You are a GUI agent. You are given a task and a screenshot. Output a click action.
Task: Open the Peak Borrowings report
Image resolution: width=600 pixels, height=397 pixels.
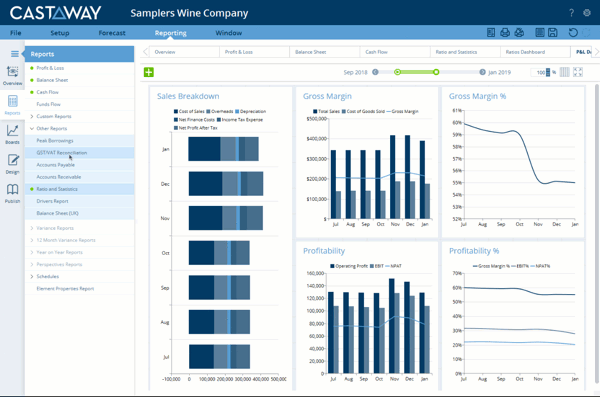pyautogui.click(x=80, y=141)
